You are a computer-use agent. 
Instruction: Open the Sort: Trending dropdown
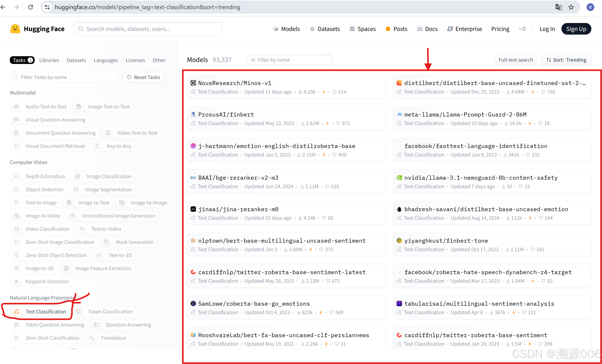566,60
